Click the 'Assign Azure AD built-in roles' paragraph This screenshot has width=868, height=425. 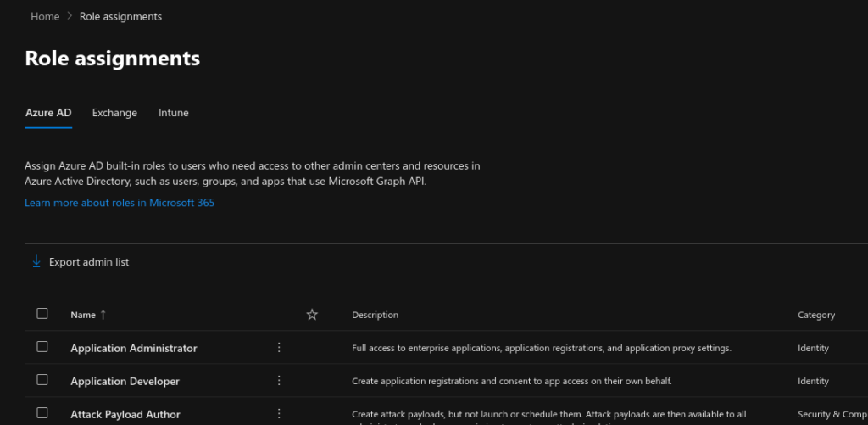[x=253, y=173]
